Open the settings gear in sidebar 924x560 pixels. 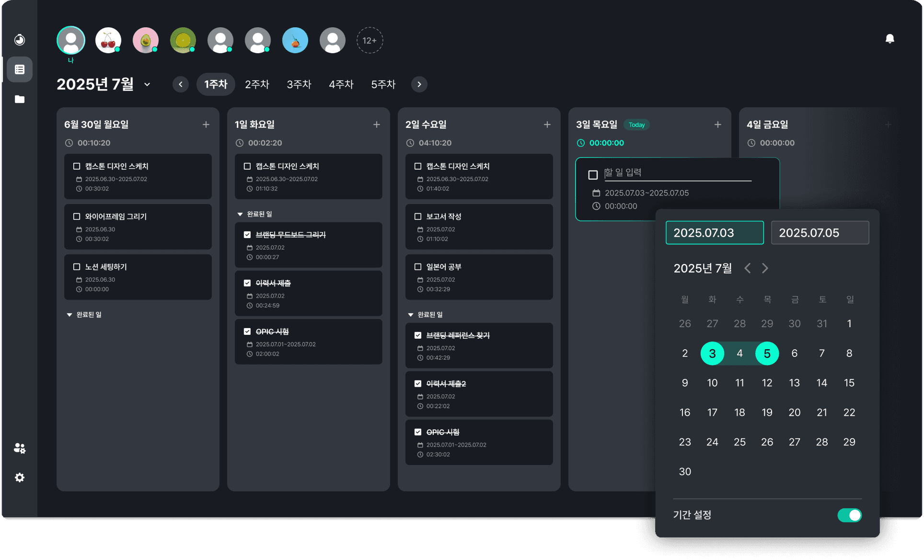20,478
